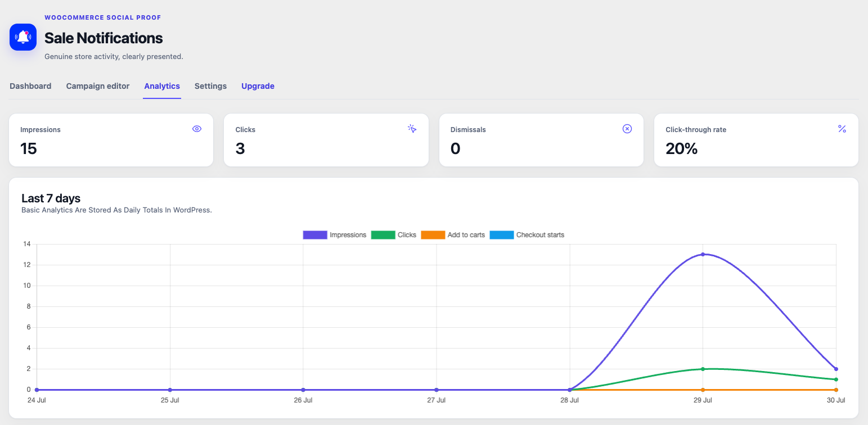Click the Impressions data point on 29 Jul

point(703,255)
